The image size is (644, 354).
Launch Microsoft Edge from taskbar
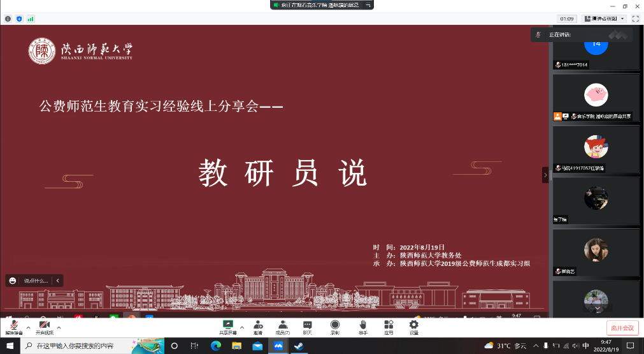[216, 346]
